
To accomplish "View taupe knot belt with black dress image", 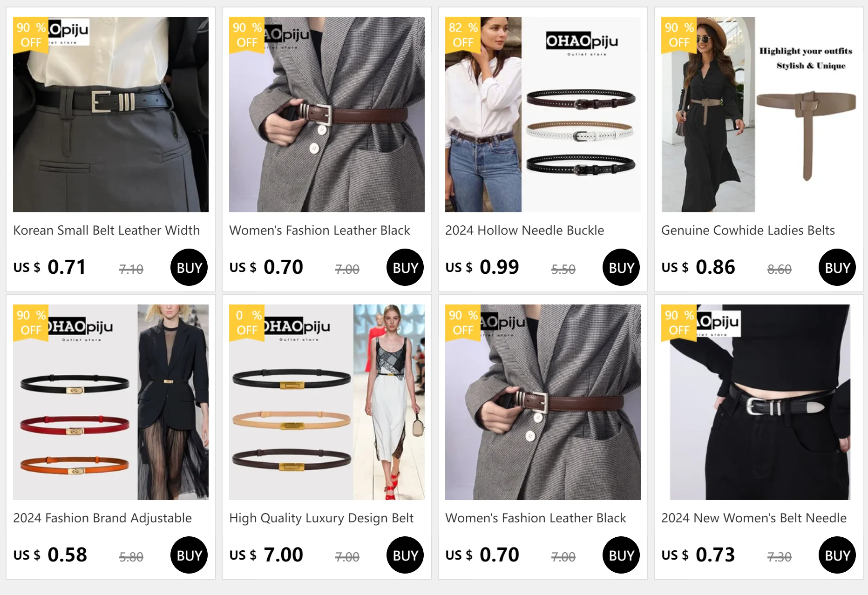I will (759, 115).
